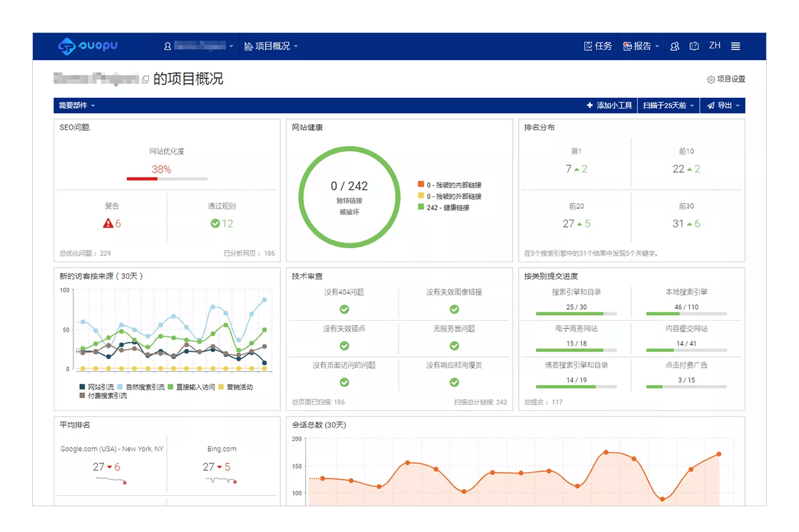Expand the 项目概况 dropdown in top bar
Viewport: 799px width, 532px height.
coord(271,46)
